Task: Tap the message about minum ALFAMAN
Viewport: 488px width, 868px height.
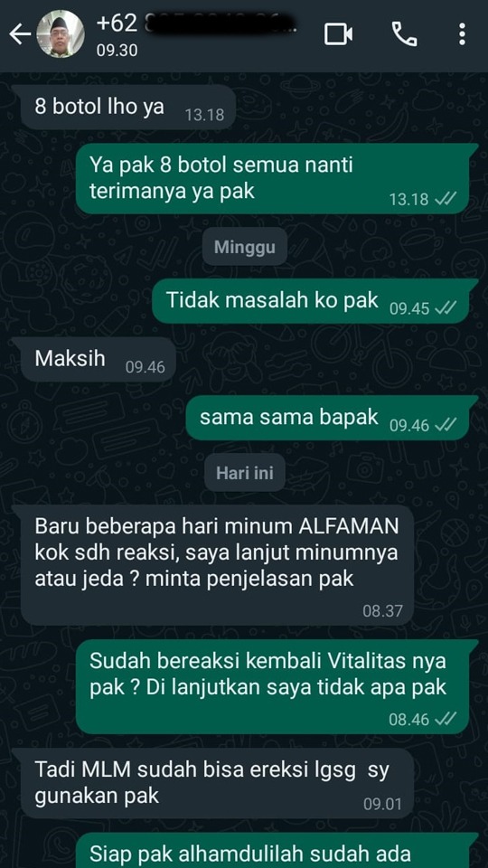Action: 217,564
